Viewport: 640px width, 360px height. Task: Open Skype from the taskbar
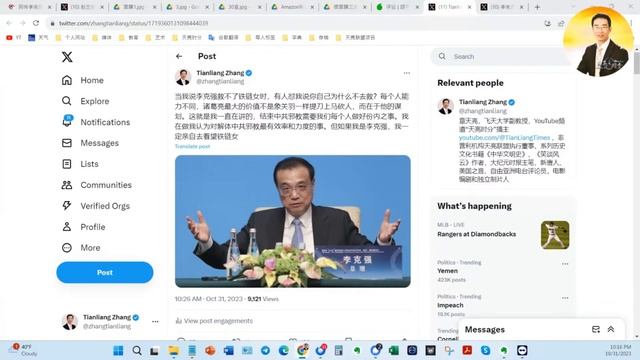[x=485, y=350]
